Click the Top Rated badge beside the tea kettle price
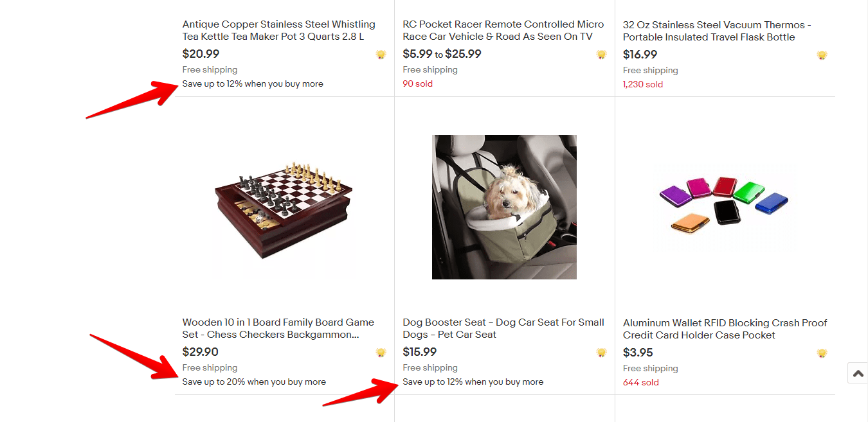The image size is (868, 422). pyautogui.click(x=381, y=55)
